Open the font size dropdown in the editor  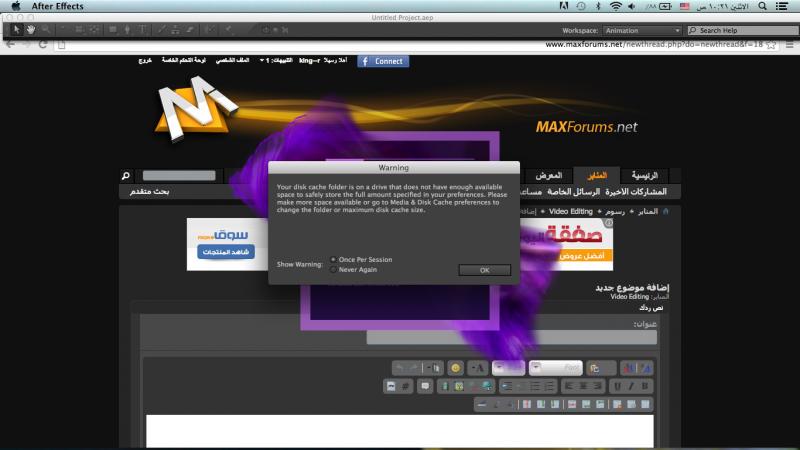(x=508, y=368)
